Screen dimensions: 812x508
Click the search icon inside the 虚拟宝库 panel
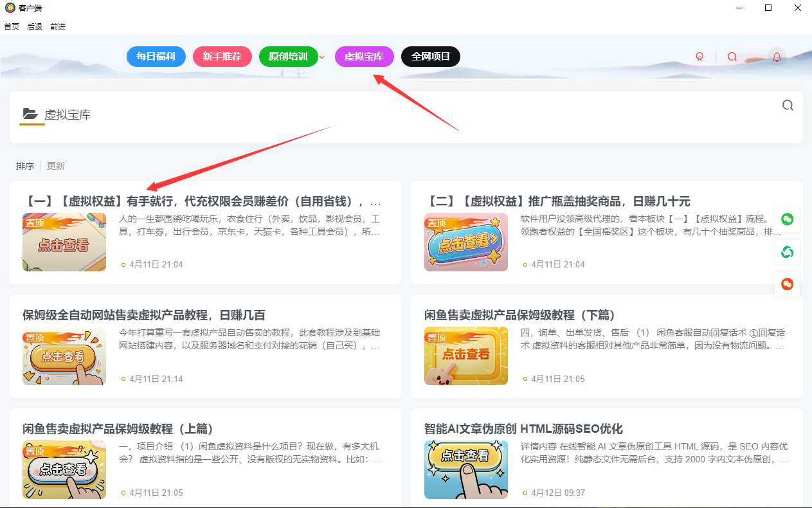click(x=788, y=105)
